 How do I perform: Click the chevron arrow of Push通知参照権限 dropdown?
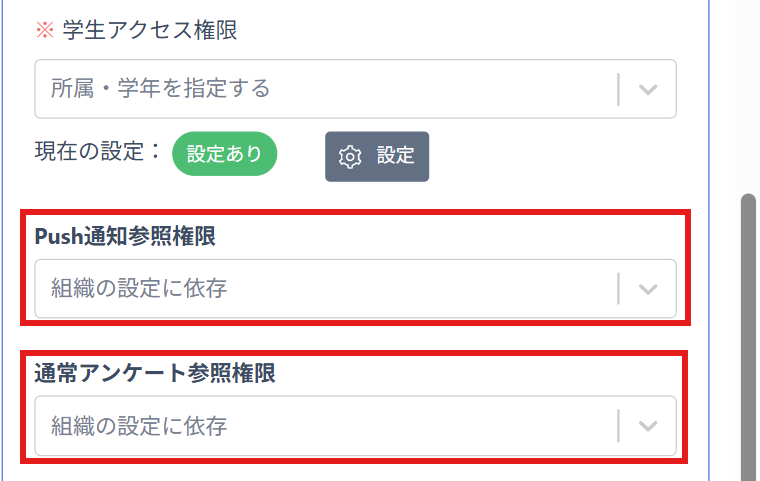[648, 289]
